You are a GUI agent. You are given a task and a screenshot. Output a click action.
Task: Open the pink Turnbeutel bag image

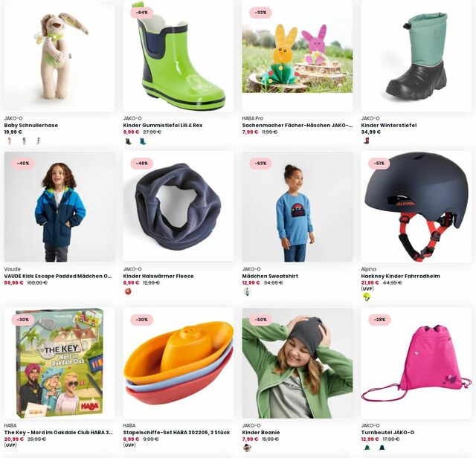click(416, 364)
